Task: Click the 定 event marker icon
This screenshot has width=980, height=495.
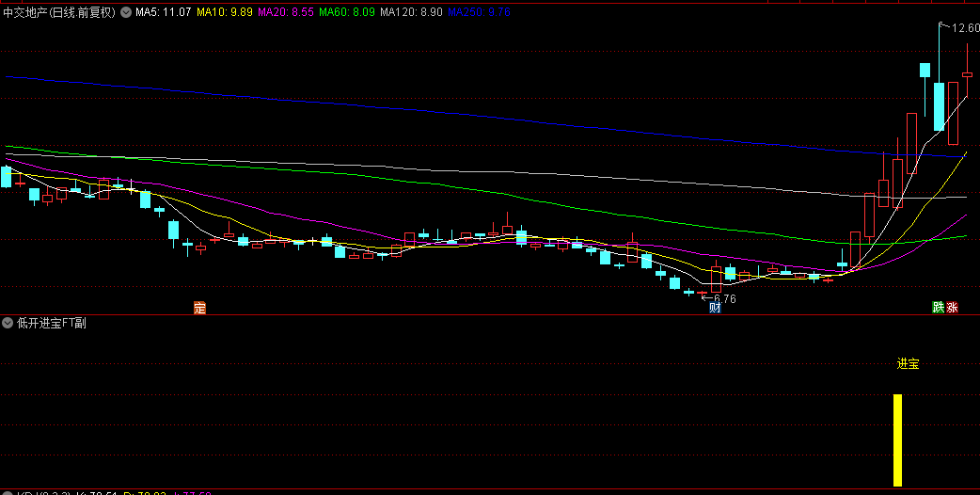Action: (199, 308)
